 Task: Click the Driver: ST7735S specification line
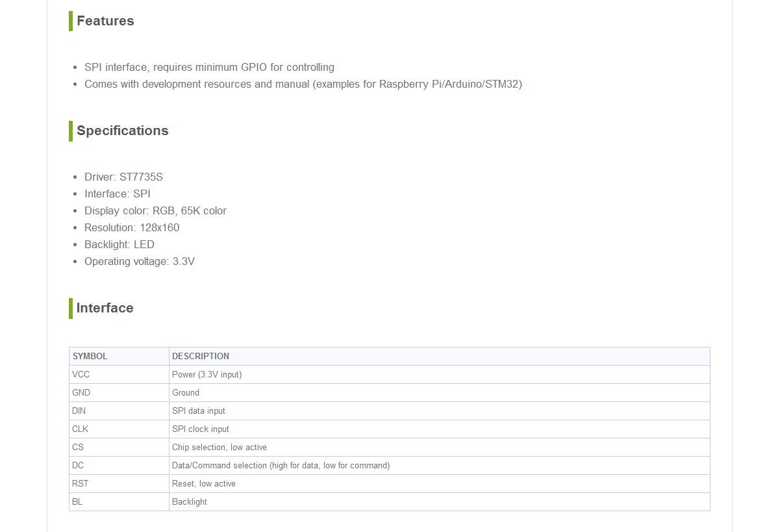(123, 177)
